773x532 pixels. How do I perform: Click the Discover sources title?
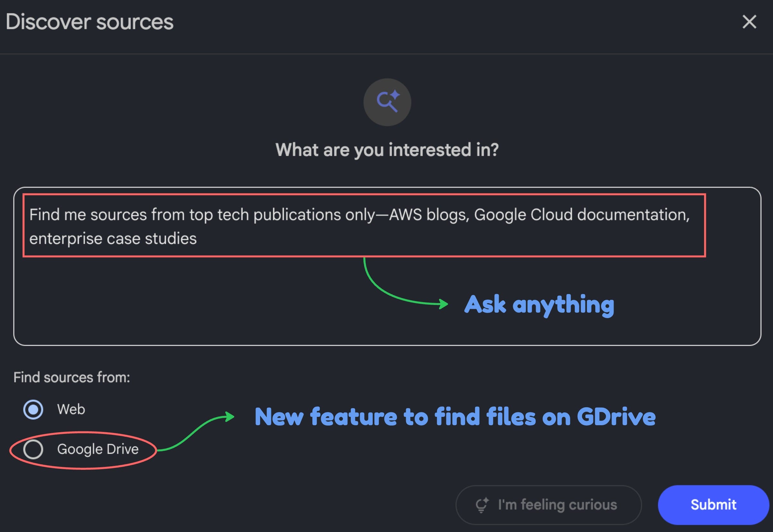pyautogui.click(x=89, y=22)
